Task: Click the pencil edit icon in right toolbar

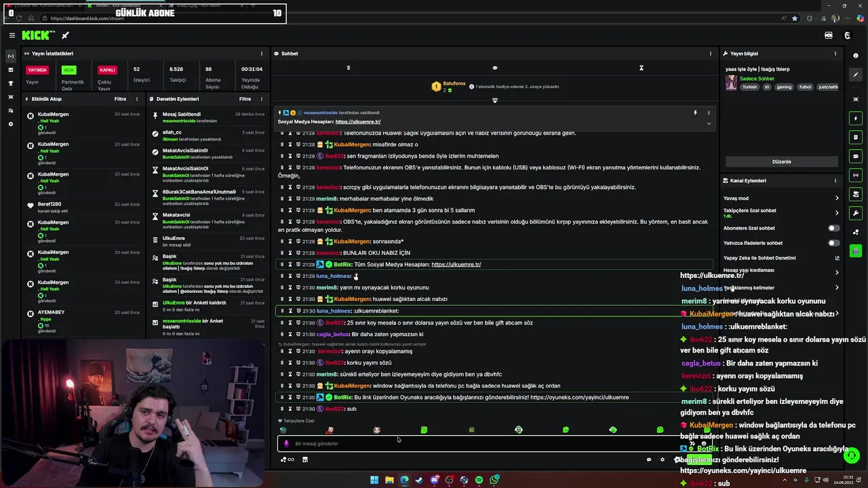Action: 856,75
